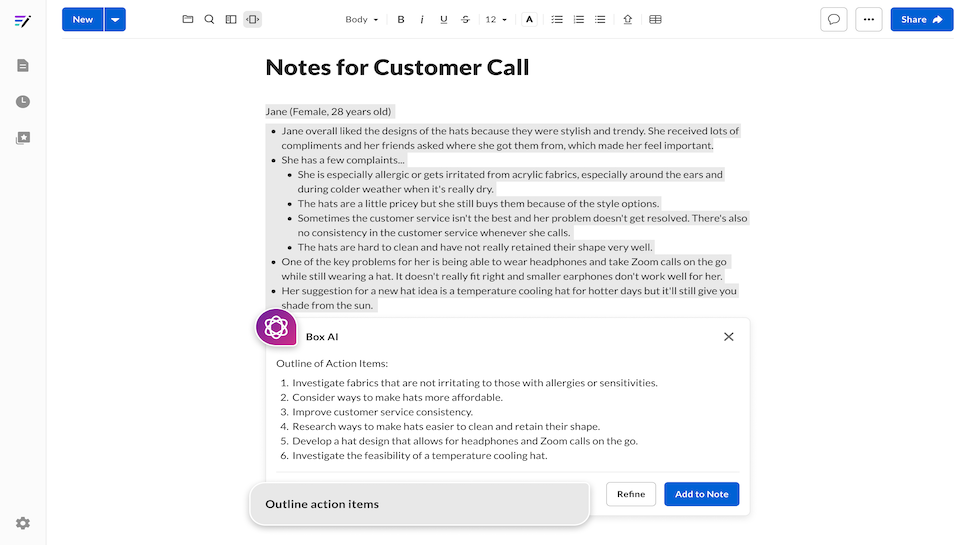Image resolution: width=970 pixels, height=545 pixels.
Task: Open the comments speech bubble
Action: click(834, 19)
